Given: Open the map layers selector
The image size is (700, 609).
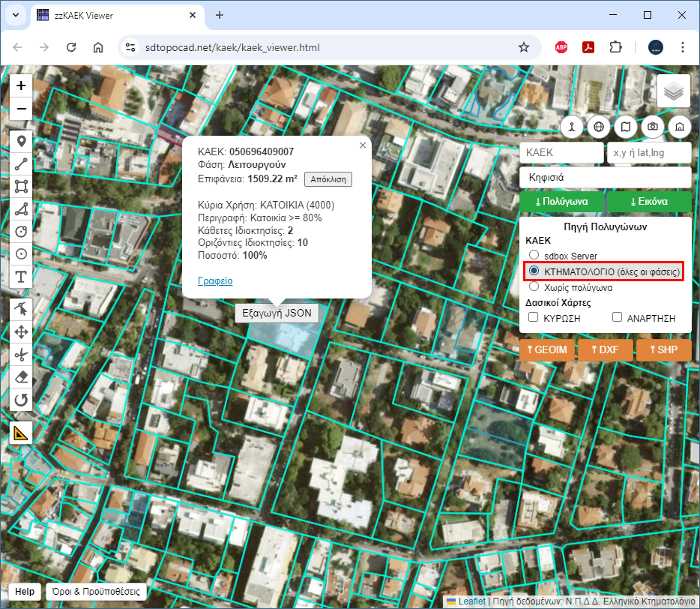Looking at the screenshot, I should pyautogui.click(x=673, y=91).
